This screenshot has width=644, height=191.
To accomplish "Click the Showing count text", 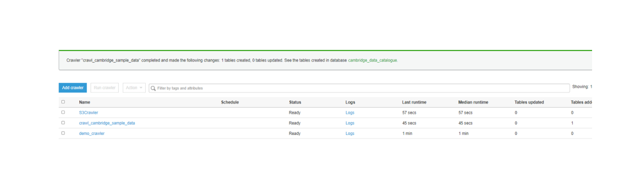I will point(582,87).
